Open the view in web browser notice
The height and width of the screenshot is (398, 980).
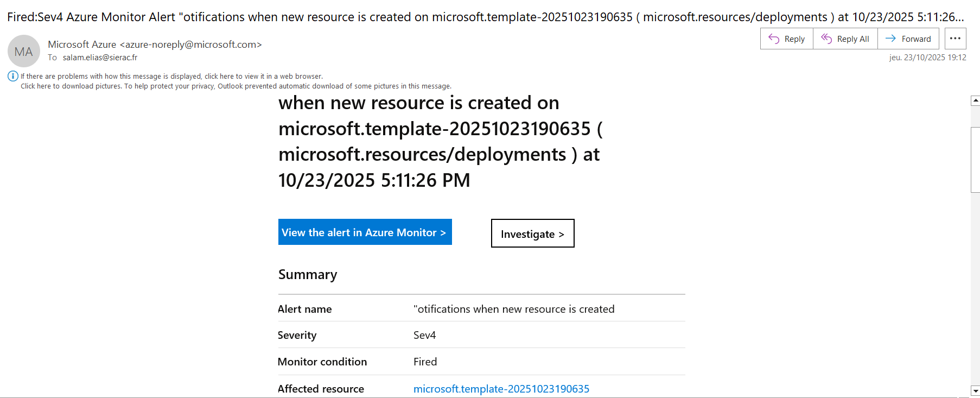[x=171, y=77]
